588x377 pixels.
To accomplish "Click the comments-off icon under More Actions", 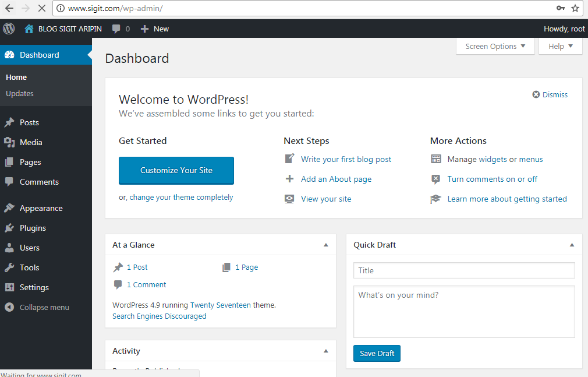I will (x=435, y=179).
